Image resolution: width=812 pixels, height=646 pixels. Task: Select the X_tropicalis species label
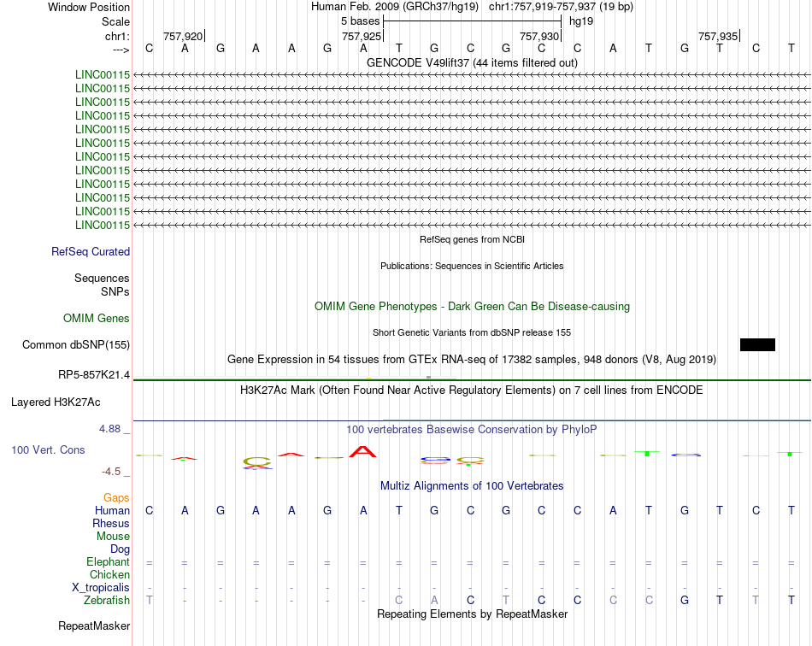point(101,588)
